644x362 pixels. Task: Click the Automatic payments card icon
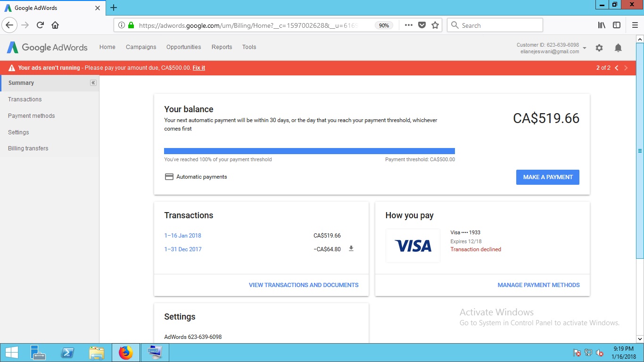pyautogui.click(x=169, y=177)
